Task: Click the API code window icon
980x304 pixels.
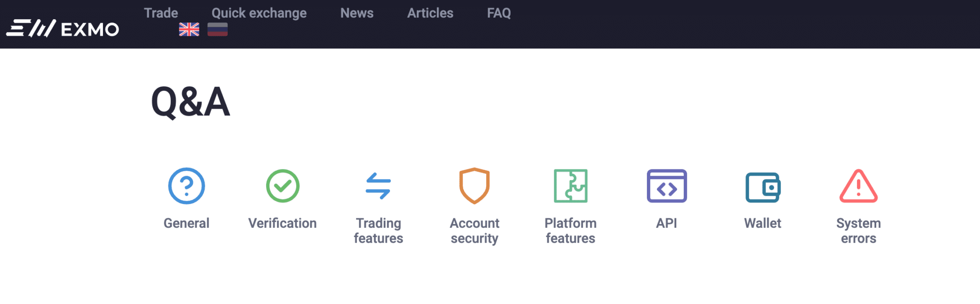Action: [667, 186]
